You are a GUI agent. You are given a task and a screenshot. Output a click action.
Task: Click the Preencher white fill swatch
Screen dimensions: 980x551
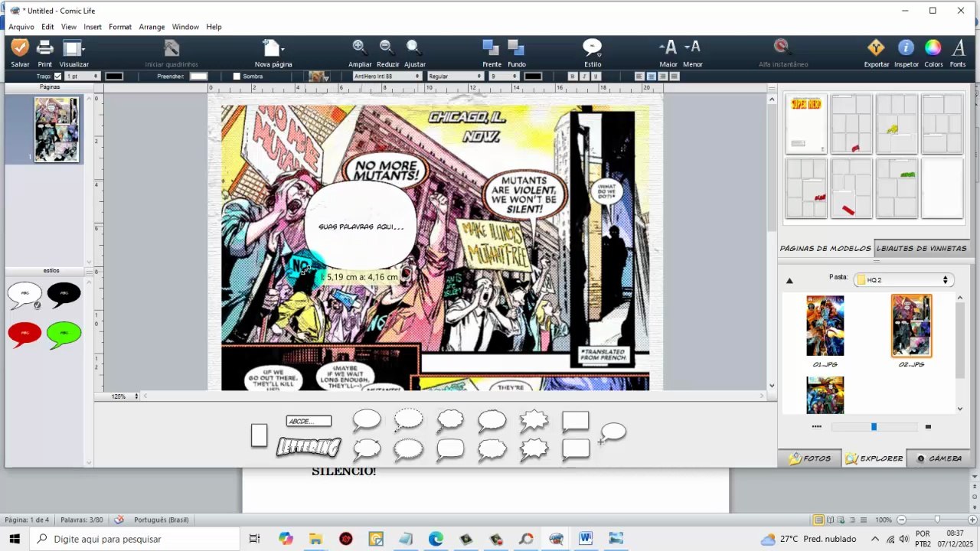198,77
